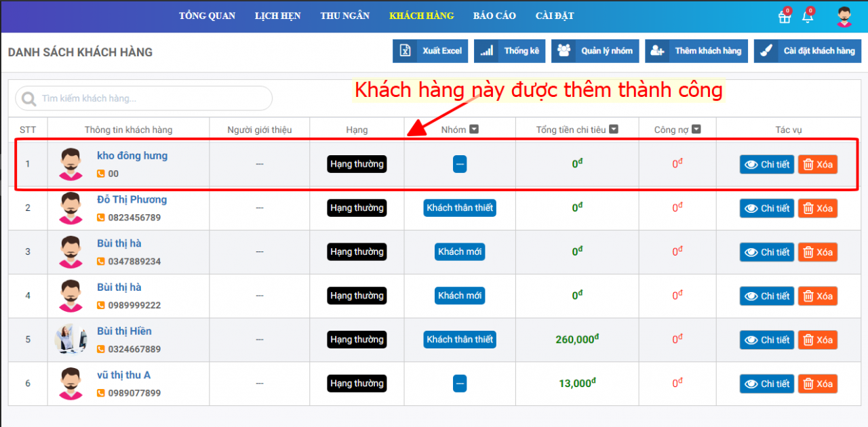Expand the Công nợ column dropdown
The height and width of the screenshot is (427, 868).
coord(696,129)
